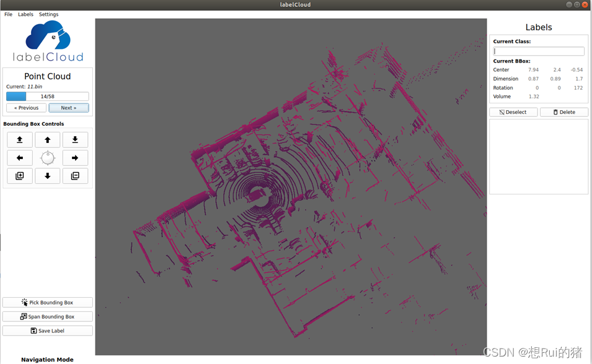Screen dimensions: 592x364
Task: Maximize the labelCloud window
Action: (577, 4)
